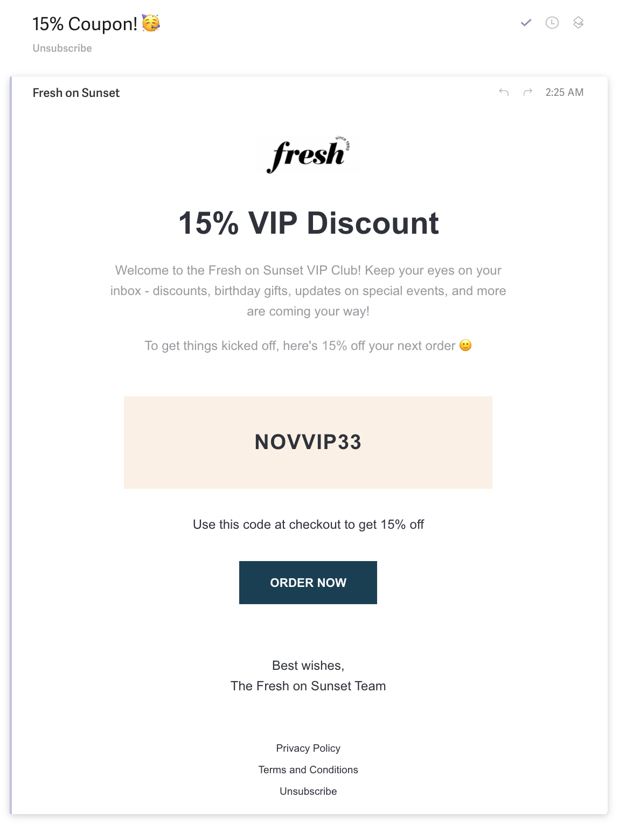Forward email using the right curved arrow

pos(528,92)
